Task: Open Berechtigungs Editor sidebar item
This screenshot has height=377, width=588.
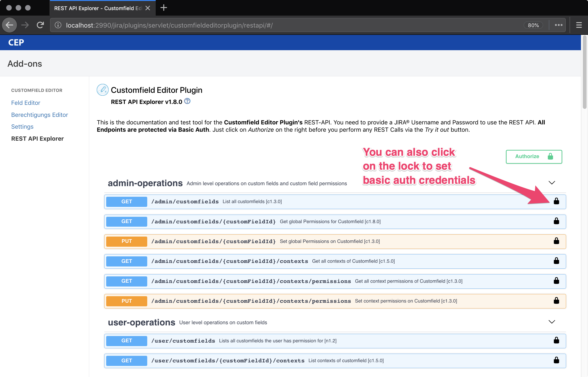Action: (x=39, y=115)
